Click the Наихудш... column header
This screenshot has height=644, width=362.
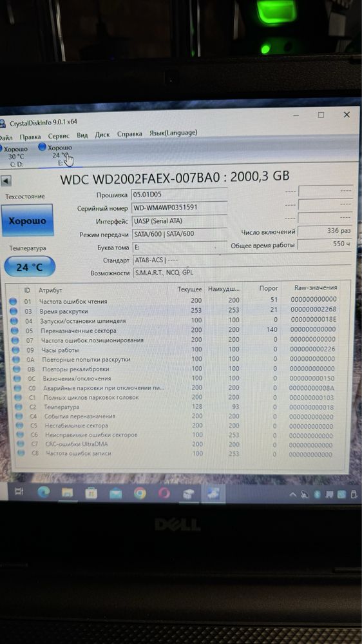(x=224, y=289)
